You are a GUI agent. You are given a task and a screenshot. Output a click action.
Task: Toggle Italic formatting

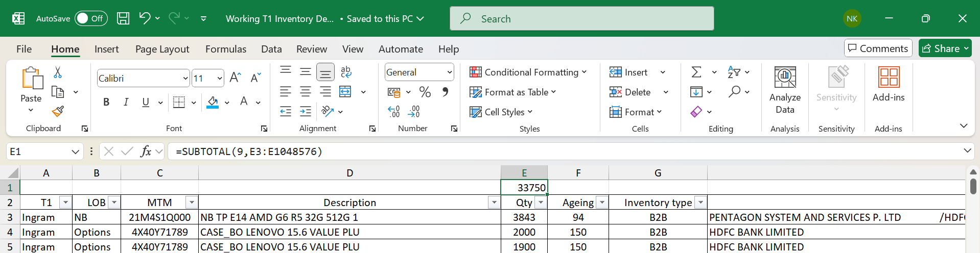coord(126,102)
